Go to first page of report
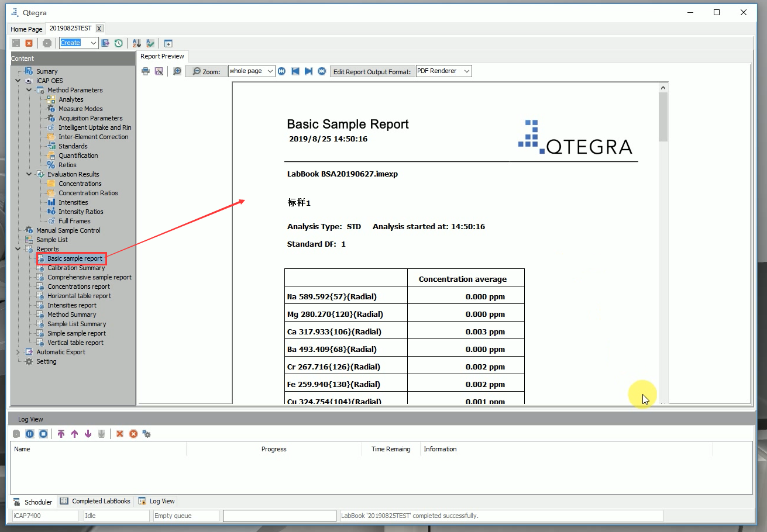767x532 pixels. pyautogui.click(x=282, y=71)
